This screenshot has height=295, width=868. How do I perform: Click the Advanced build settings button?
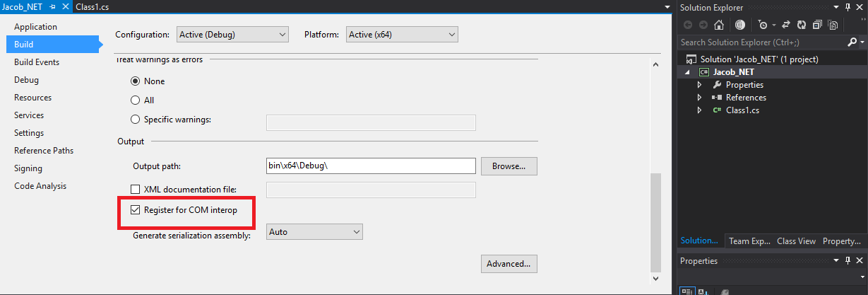click(509, 264)
